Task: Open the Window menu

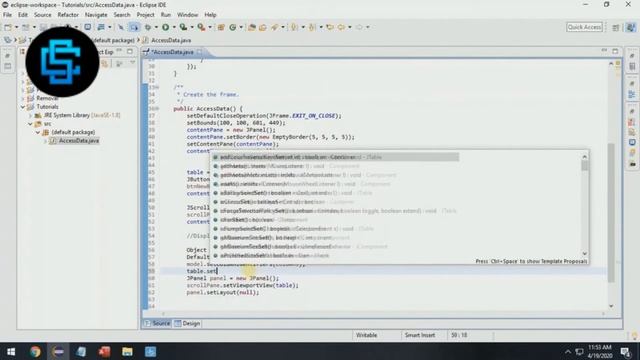Action: click(x=187, y=15)
